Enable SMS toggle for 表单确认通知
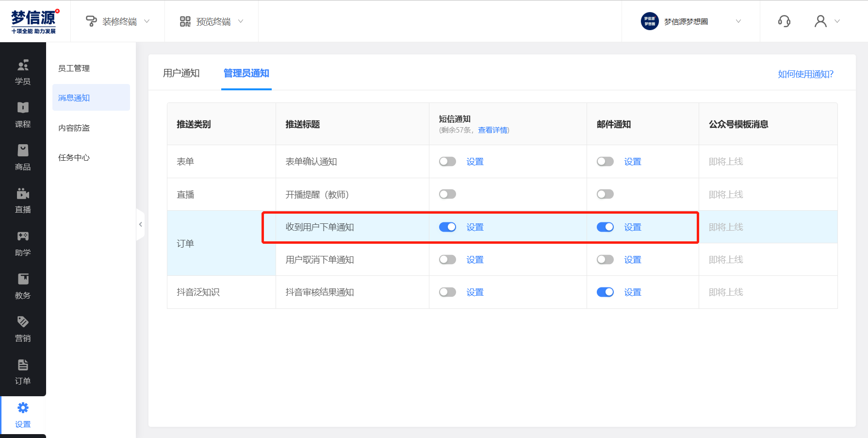 (x=447, y=162)
